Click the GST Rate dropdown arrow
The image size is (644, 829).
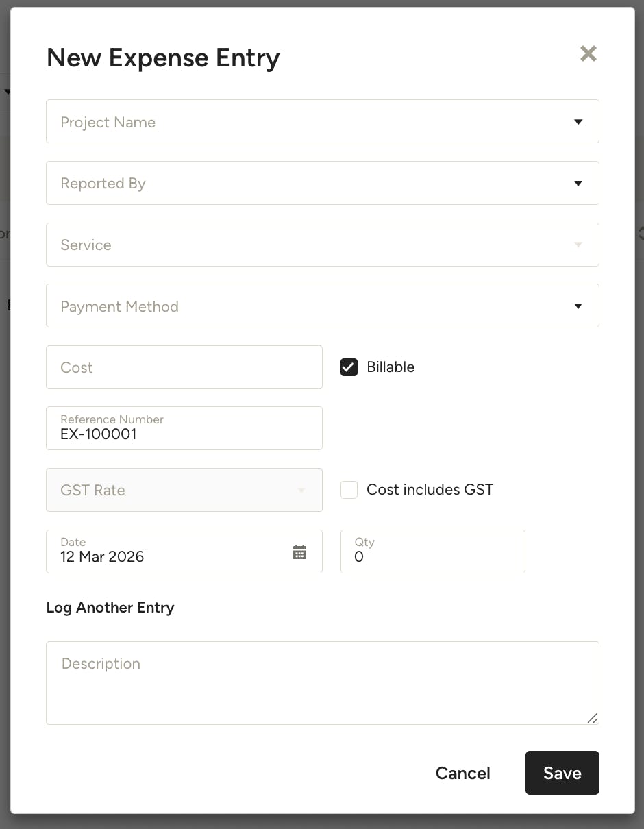(x=301, y=491)
